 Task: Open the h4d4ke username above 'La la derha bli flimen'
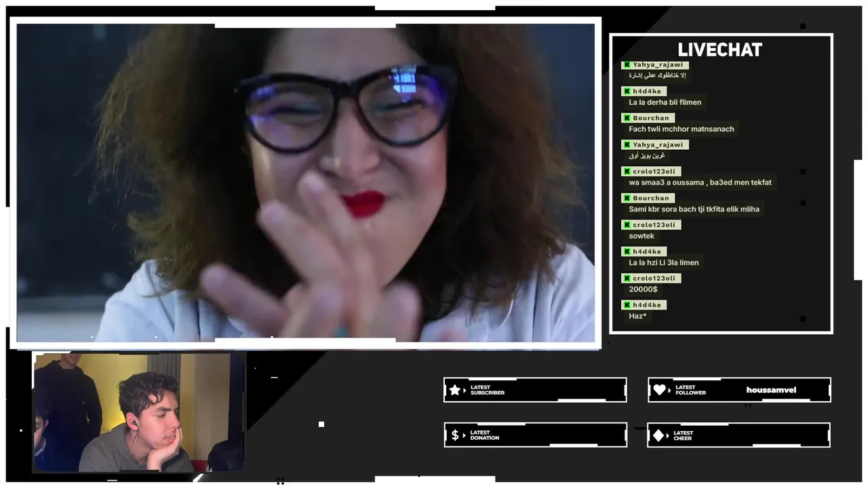tap(647, 91)
